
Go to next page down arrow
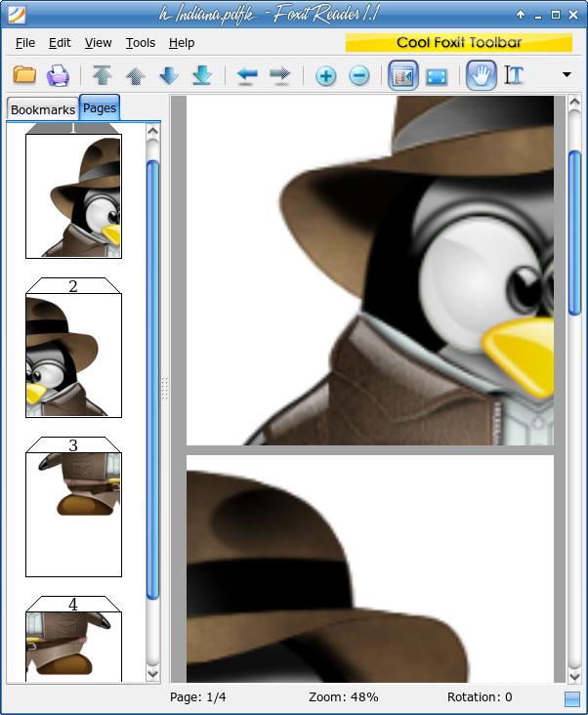pyautogui.click(x=169, y=75)
